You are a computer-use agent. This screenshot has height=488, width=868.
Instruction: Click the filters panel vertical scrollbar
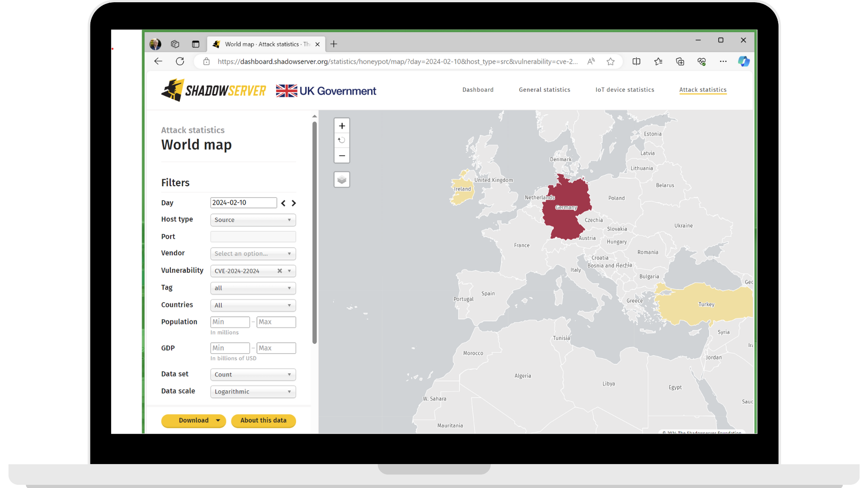[314, 233]
